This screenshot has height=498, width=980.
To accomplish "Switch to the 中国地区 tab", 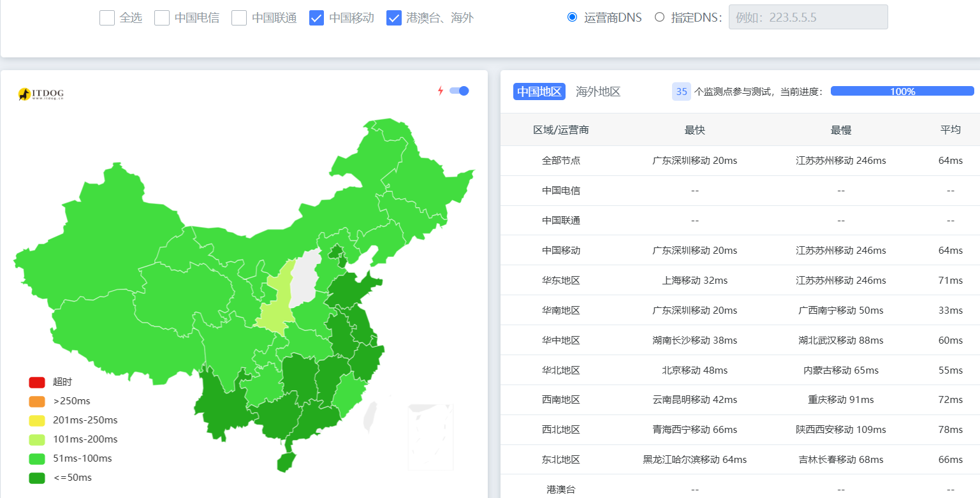I will click(539, 91).
